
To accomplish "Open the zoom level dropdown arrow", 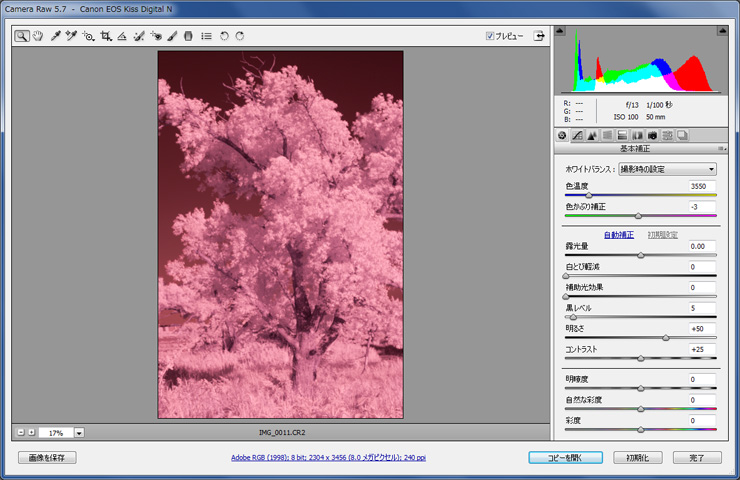I will (79, 433).
